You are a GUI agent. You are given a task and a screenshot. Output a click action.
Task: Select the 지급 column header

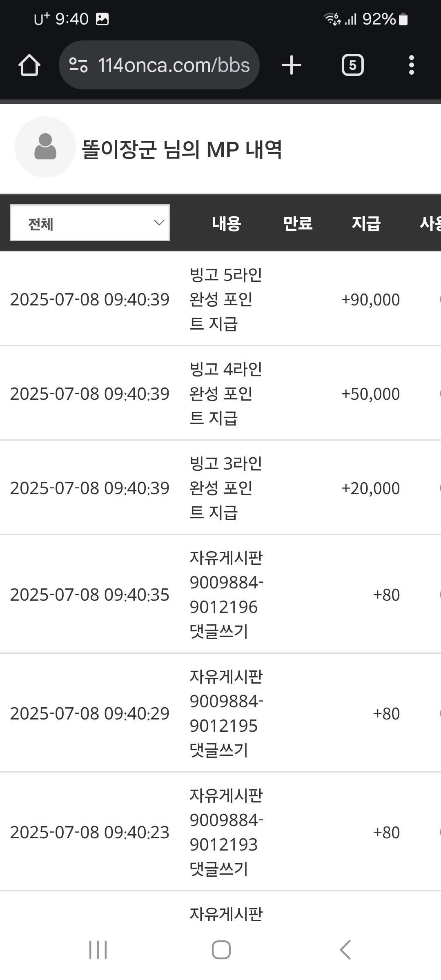(x=366, y=223)
